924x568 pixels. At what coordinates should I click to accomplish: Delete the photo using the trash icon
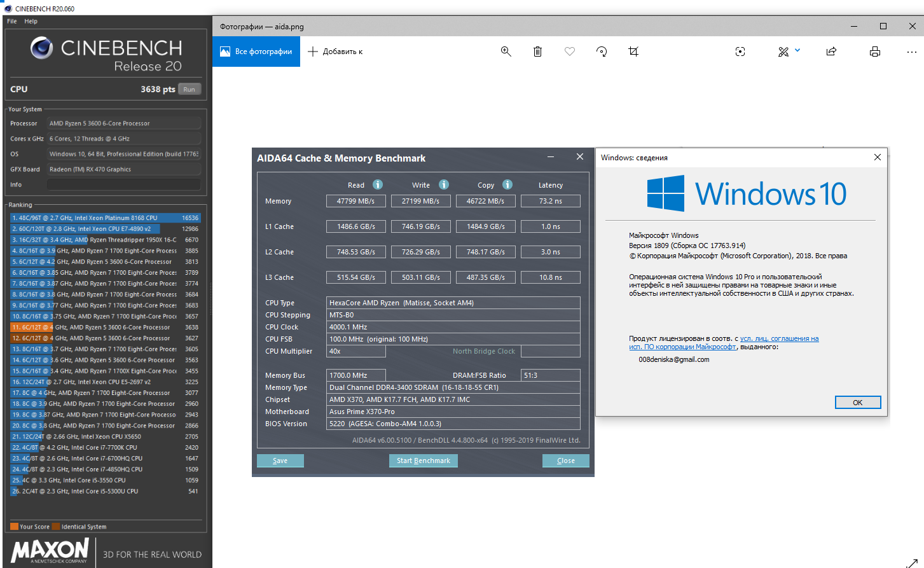pos(537,52)
